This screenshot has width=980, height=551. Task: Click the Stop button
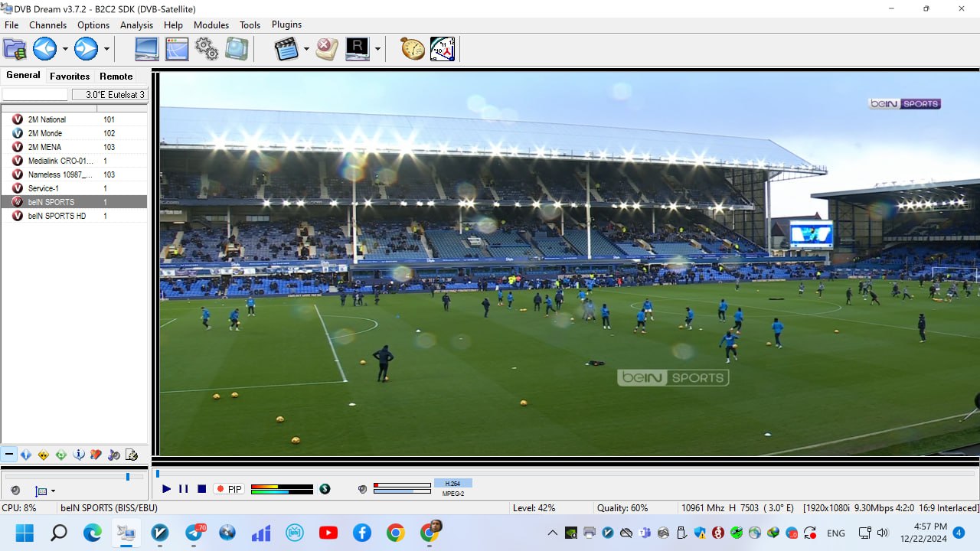(201, 488)
